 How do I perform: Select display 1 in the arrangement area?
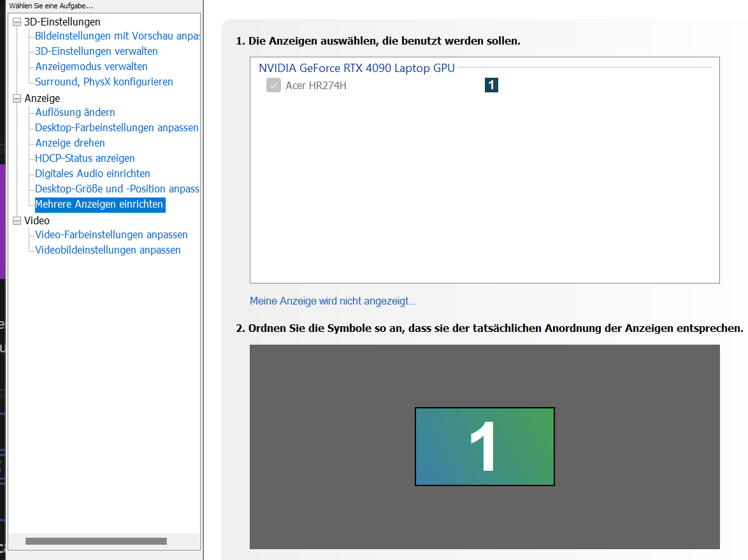point(484,446)
